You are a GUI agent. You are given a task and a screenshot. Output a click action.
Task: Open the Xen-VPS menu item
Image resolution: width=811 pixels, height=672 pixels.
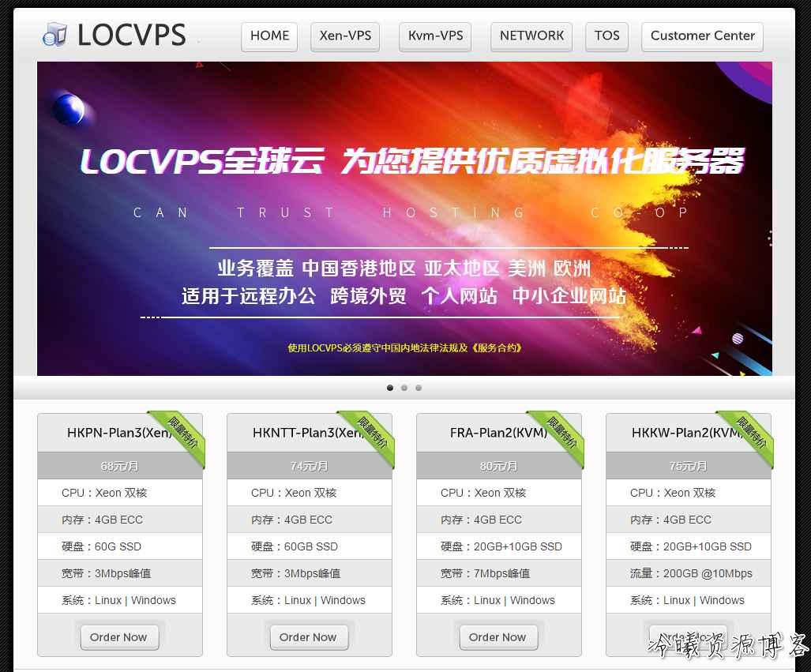(345, 36)
